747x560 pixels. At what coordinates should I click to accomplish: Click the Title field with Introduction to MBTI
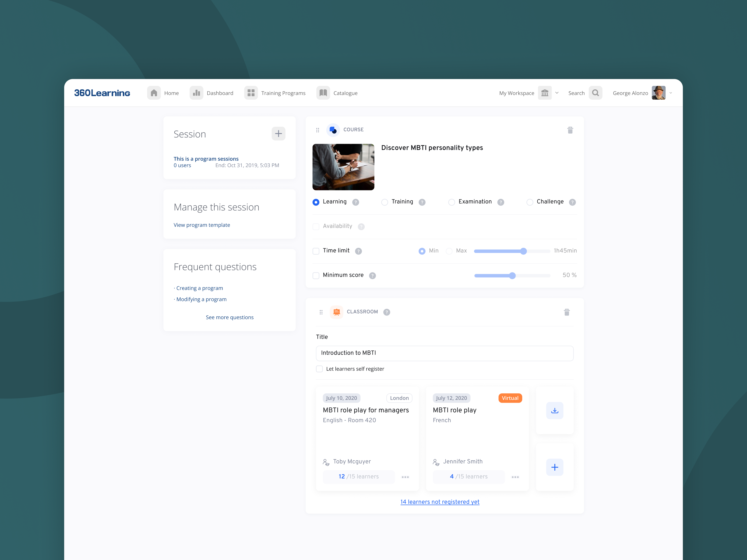(x=444, y=353)
